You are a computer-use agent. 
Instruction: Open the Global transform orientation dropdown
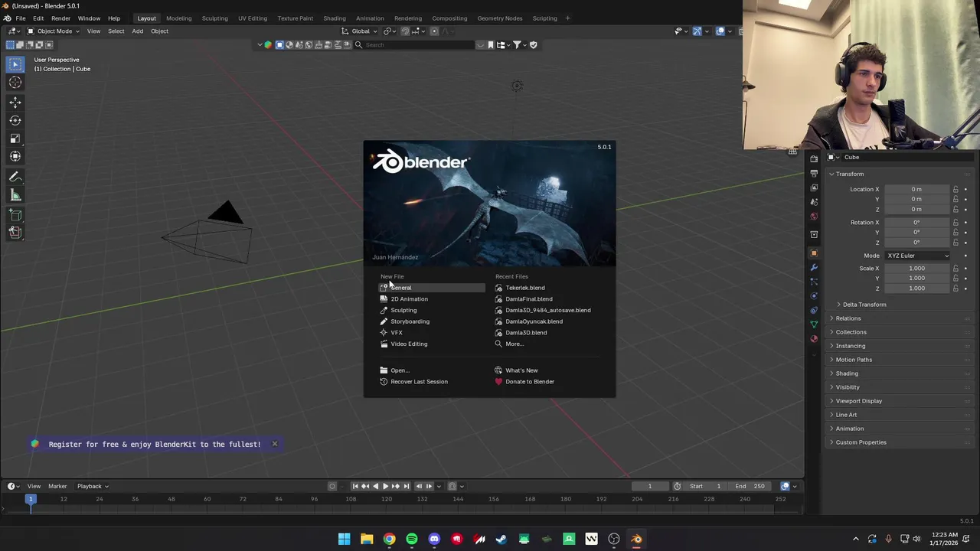(x=360, y=31)
